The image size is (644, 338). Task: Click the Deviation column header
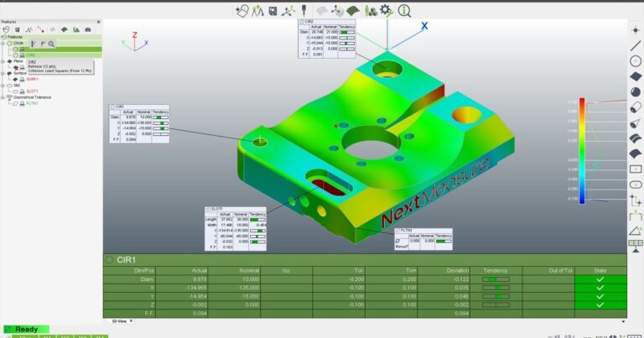[x=458, y=271]
